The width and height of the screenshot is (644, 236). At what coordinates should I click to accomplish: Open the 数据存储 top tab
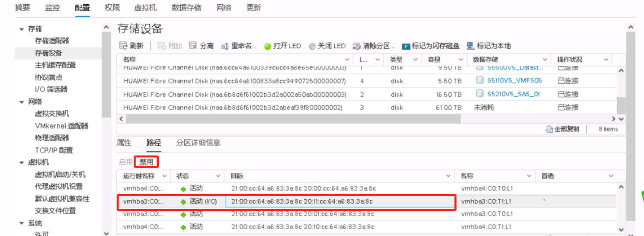click(x=186, y=8)
